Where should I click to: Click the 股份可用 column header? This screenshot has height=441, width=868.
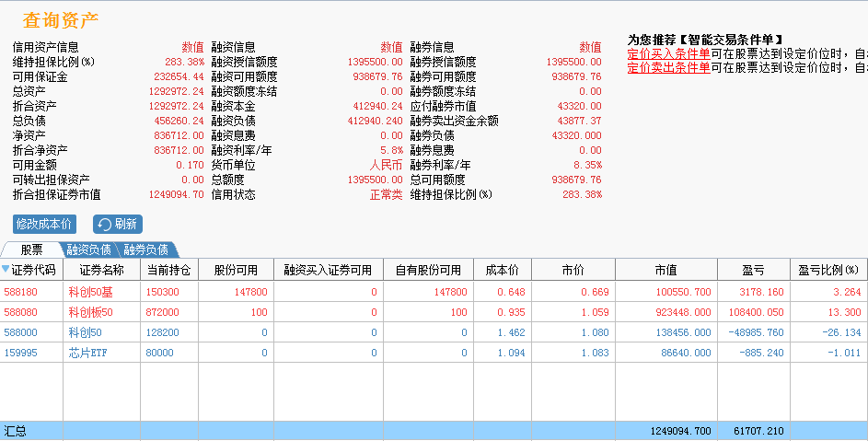click(236, 270)
